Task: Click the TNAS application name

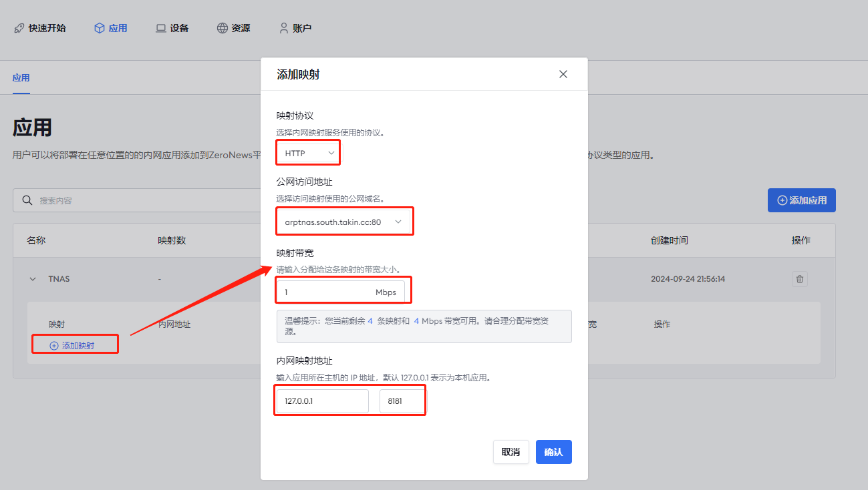Action: coord(59,279)
